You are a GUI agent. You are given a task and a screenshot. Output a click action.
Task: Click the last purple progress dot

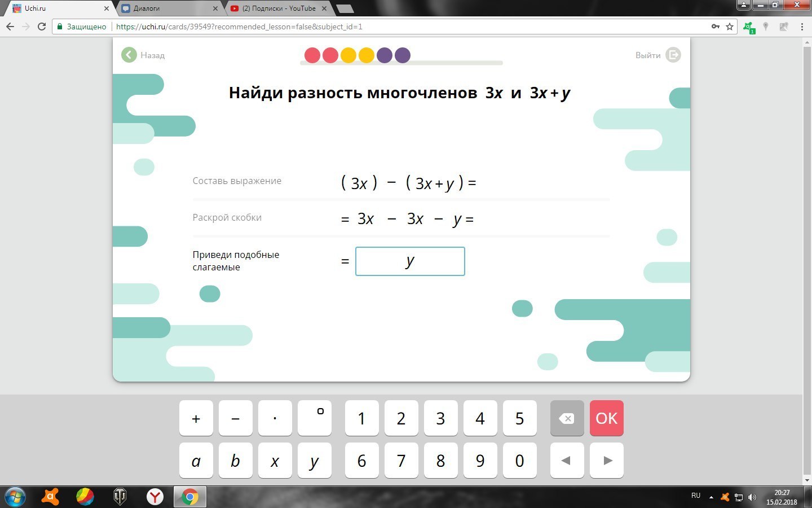403,55
